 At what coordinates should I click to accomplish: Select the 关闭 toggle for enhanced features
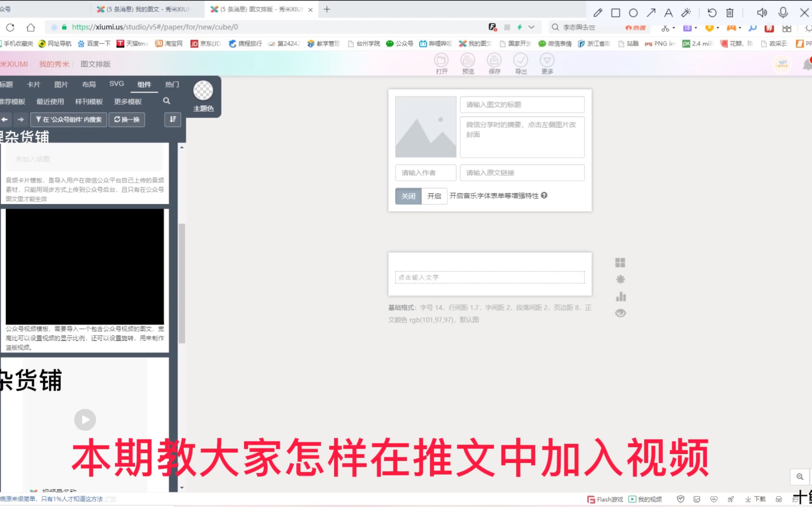pyautogui.click(x=408, y=196)
